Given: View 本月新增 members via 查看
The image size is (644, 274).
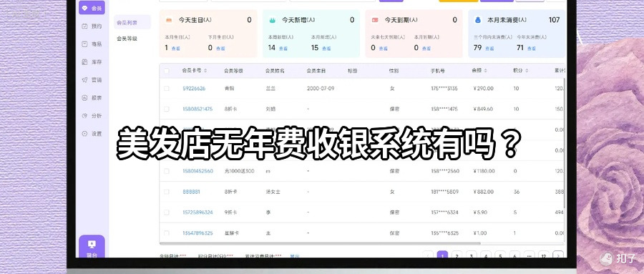Looking at the screenshot, I should click(x=326, y=48).
